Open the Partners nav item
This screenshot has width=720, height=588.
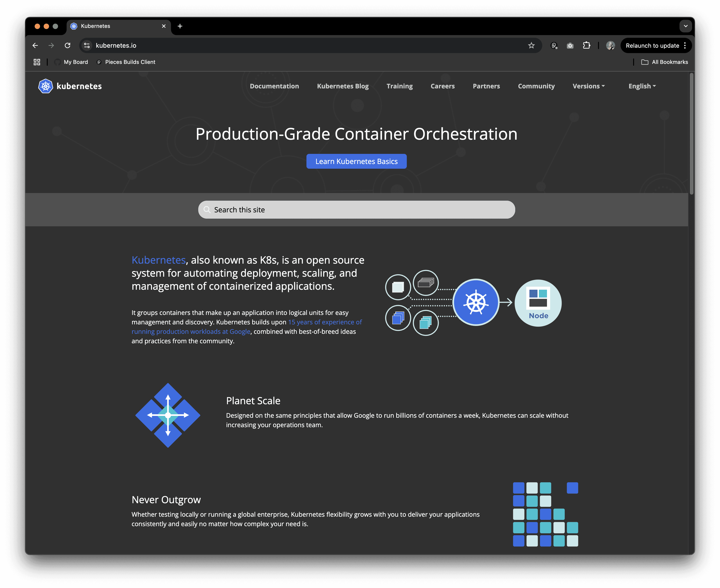click(486, 86)
